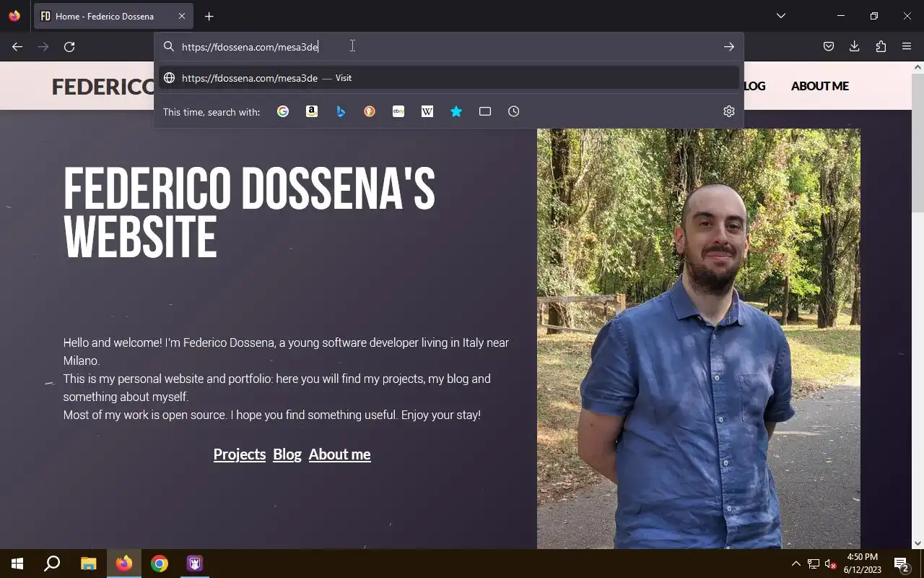Click the page scrollbar up arrow
This screenshot has width=924, height=578.
tap(918, 67)
